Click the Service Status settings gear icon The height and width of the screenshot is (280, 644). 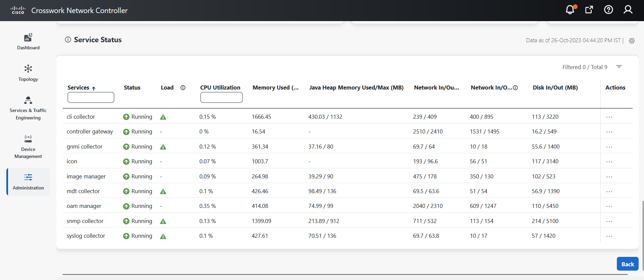point(632,41)
